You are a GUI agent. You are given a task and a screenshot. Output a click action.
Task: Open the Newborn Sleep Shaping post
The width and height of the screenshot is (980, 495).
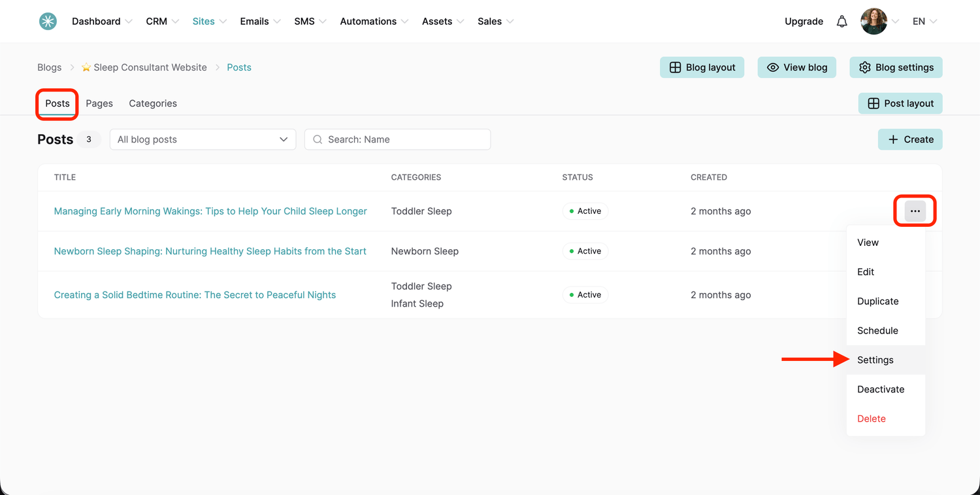[210, 251]
